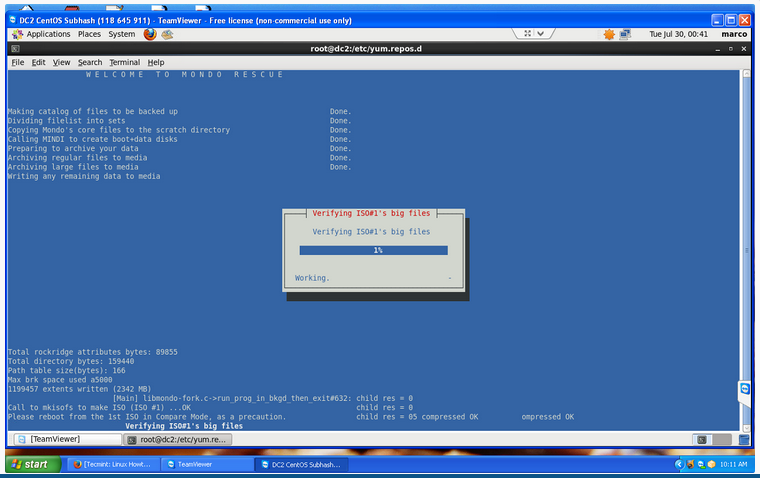Open the System menu
760x478 pixels.
[122, 34]
